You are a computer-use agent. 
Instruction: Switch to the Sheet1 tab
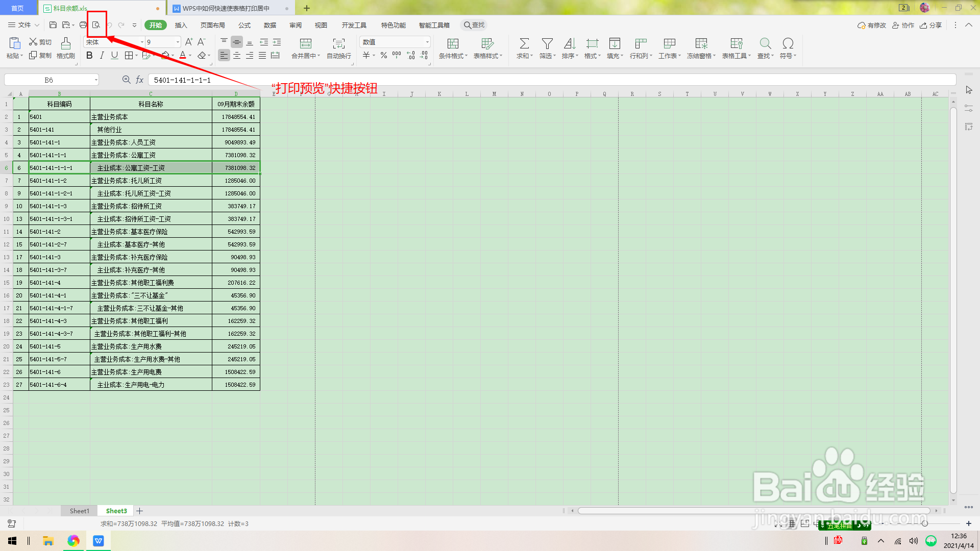[x=79, y=511]
